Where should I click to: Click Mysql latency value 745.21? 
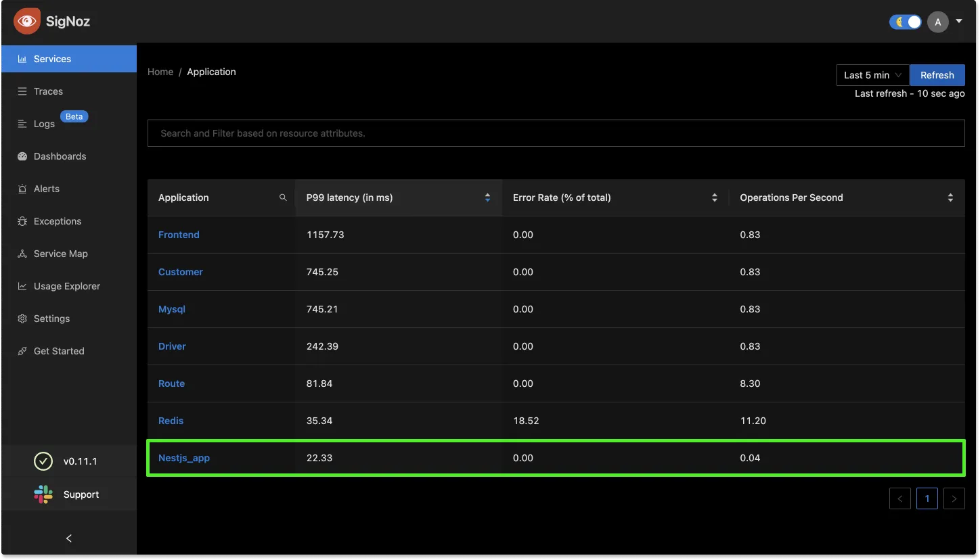322,309
